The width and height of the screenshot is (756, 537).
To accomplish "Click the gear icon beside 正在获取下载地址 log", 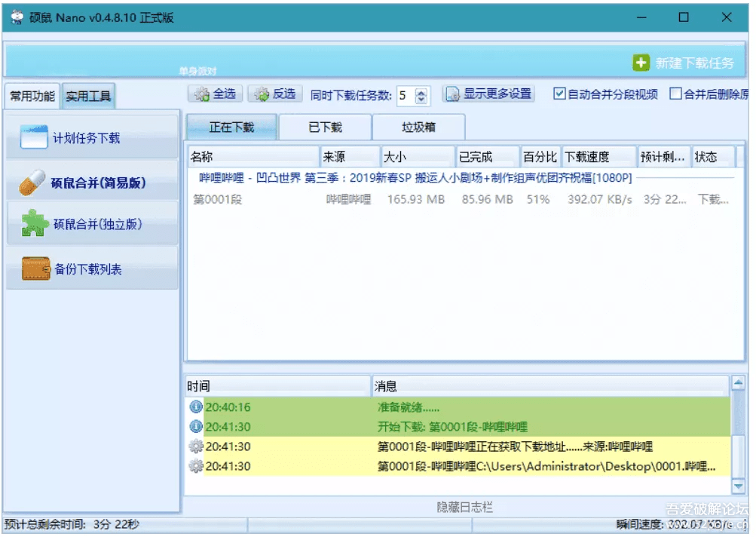I will [x=196, y=446].
